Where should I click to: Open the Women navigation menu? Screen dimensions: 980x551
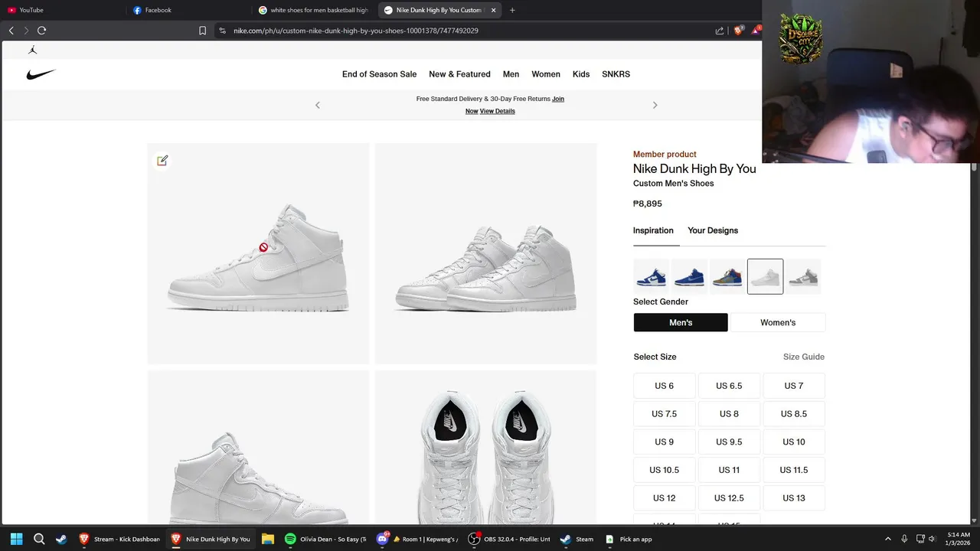pos(546,74)
